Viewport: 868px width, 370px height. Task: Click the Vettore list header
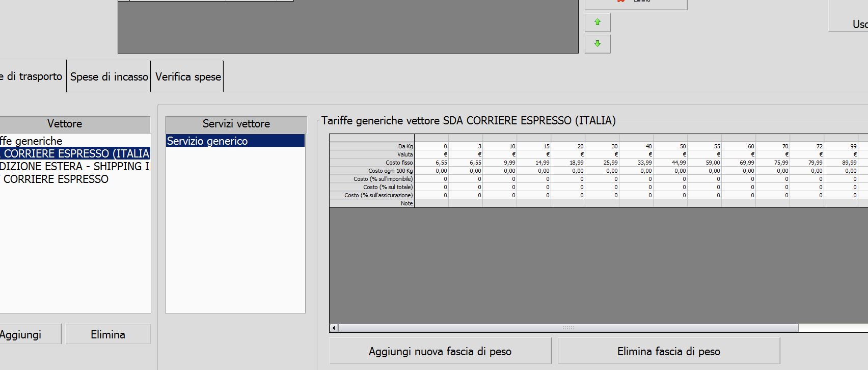[x=75, y=124]
